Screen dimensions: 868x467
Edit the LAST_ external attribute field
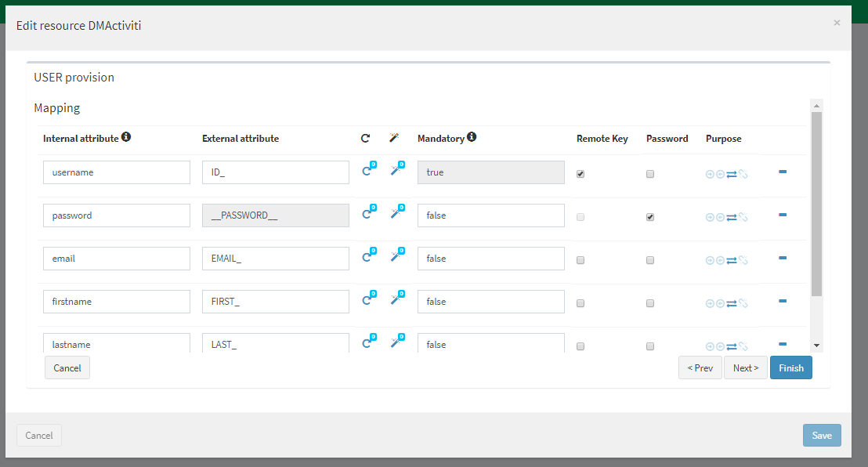[276, 343]
